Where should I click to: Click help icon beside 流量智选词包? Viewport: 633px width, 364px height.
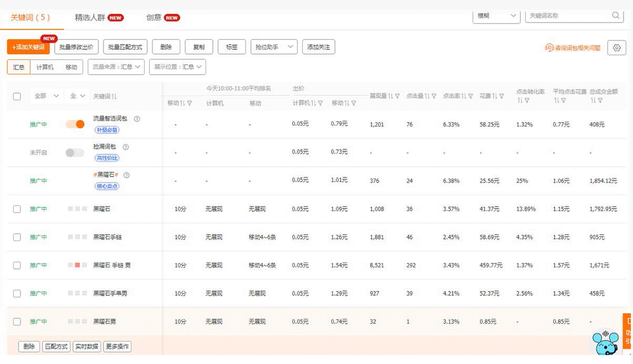pos(137,119)
